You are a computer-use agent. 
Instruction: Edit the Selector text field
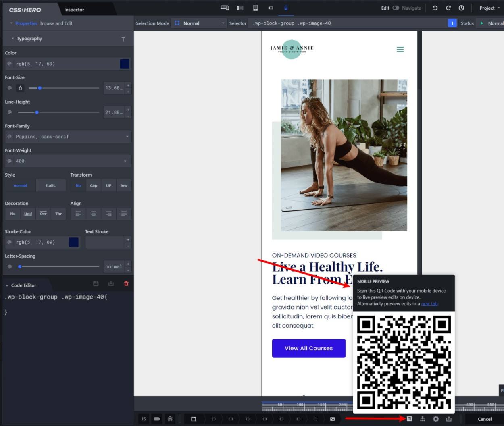pyautogui.click(x=347, y=23)
